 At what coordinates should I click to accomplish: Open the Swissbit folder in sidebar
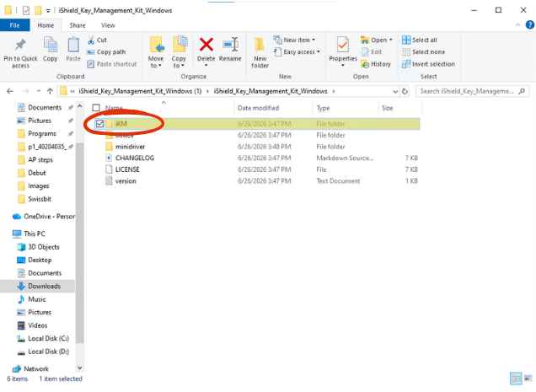click(x=40, y=199)
